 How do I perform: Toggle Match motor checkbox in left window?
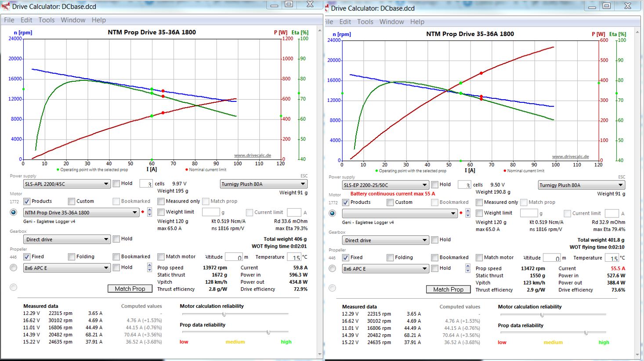coord(161,256)
